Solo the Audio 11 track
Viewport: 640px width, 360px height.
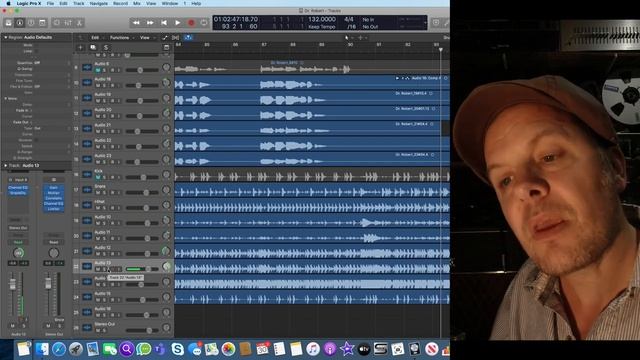(x=104, y=238)
